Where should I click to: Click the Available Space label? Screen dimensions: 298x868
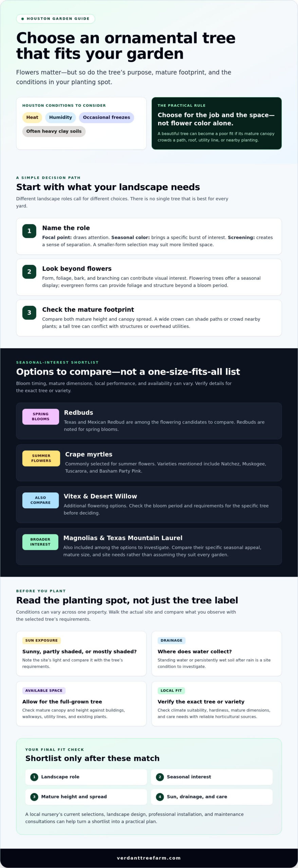pos(44,691)
